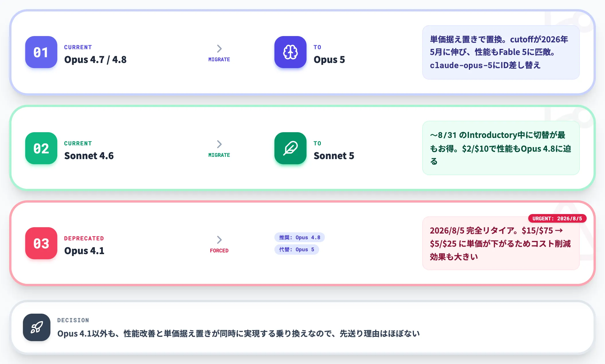
Task: Select the 代替: Opus 5 pill
Action: [297, 249]
